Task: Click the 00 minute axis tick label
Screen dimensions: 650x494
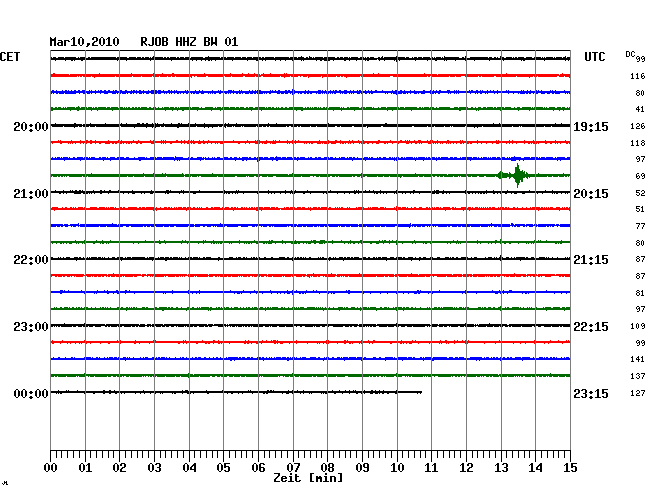Action: (51, 468)
